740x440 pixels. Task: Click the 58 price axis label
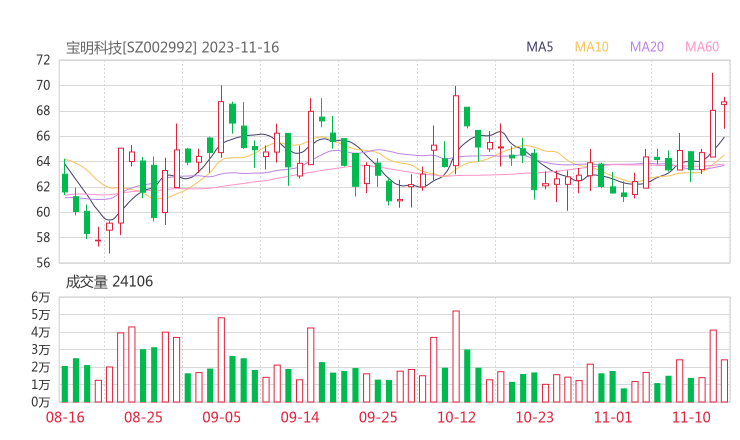[43, 238]
